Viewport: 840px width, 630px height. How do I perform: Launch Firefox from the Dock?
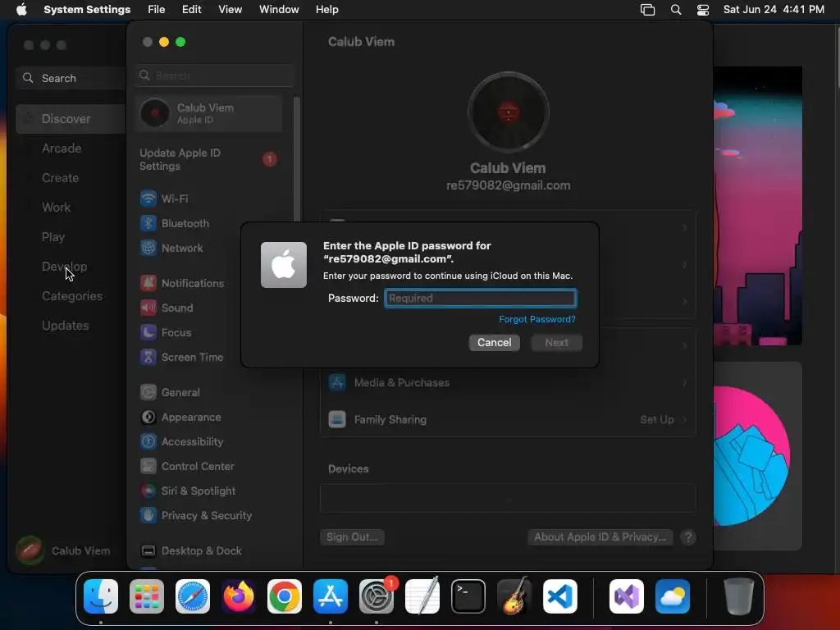point(239,596)
